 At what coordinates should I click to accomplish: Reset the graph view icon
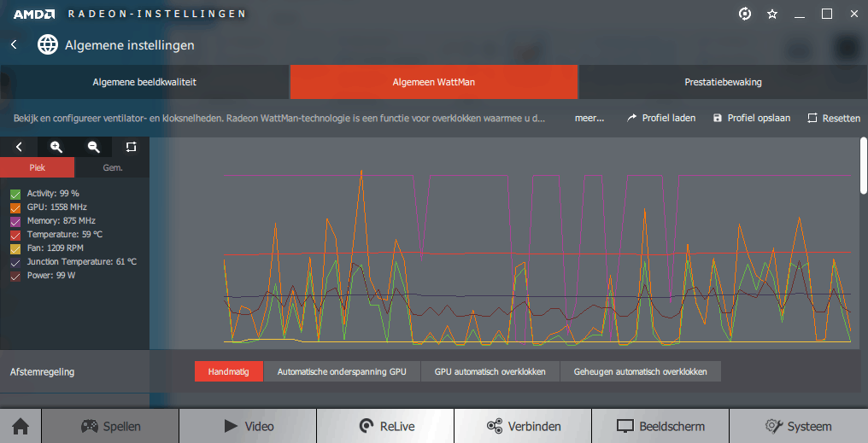[x=131, y=147]
